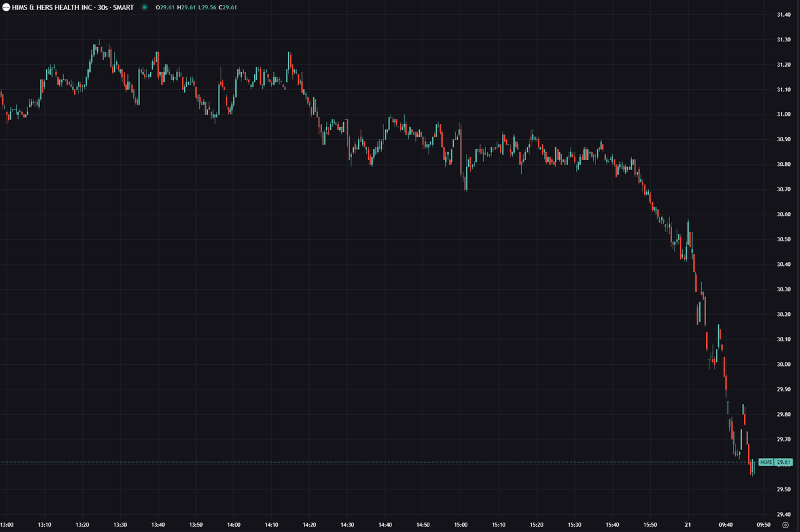Click the 29.80 price axis label

783,415
